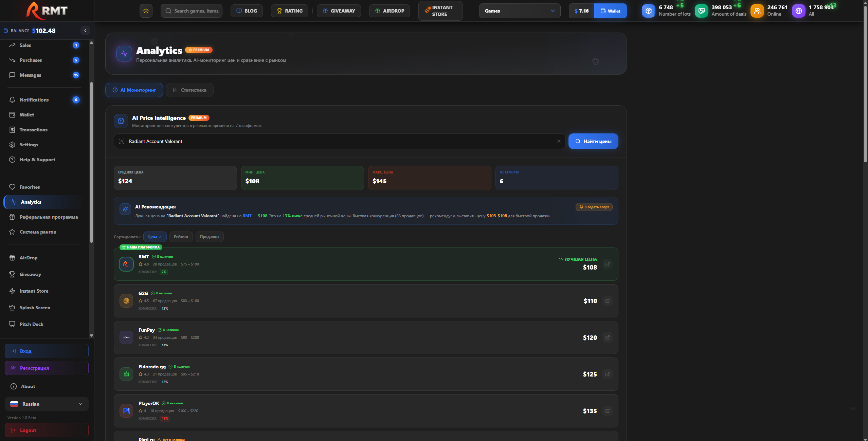Click the Help & Support question icon

[12, 160]
